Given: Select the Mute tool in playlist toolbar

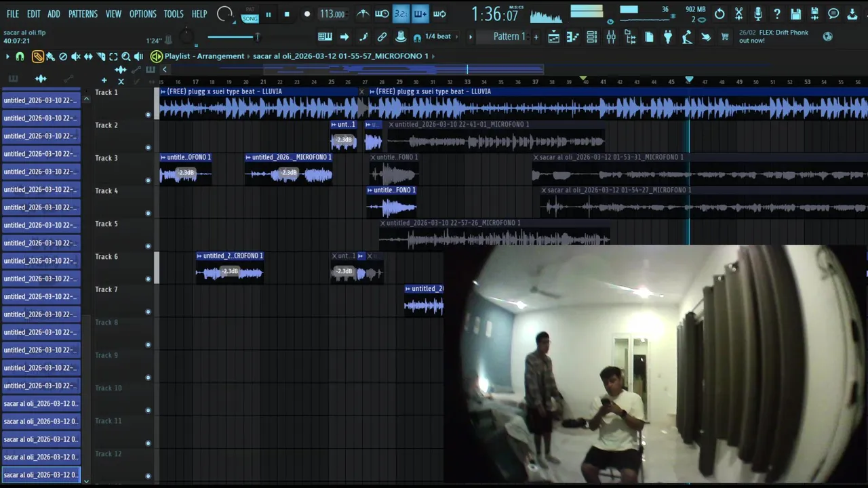Looking at the screenshot, I should tap(75, 57).
